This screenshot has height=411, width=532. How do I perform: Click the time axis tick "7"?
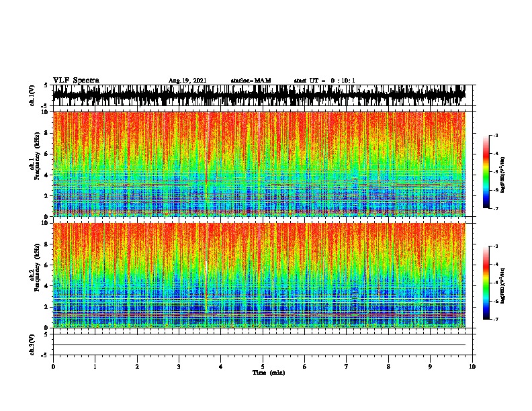(347, 367)
